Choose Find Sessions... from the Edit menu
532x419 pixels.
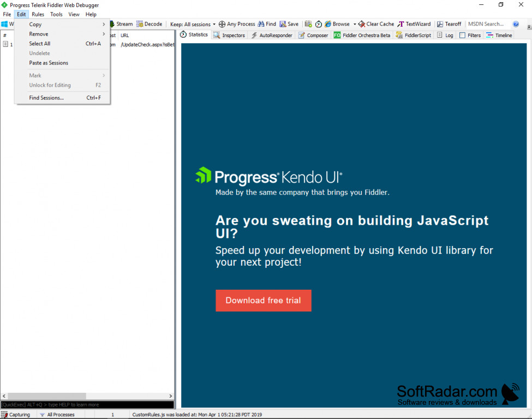[63, 98]
